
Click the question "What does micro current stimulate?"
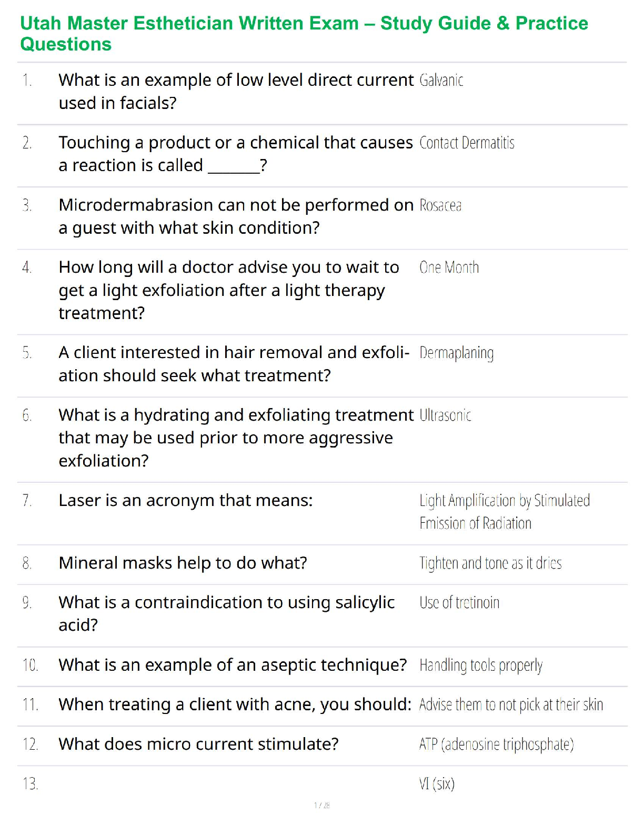pos(198,744)
